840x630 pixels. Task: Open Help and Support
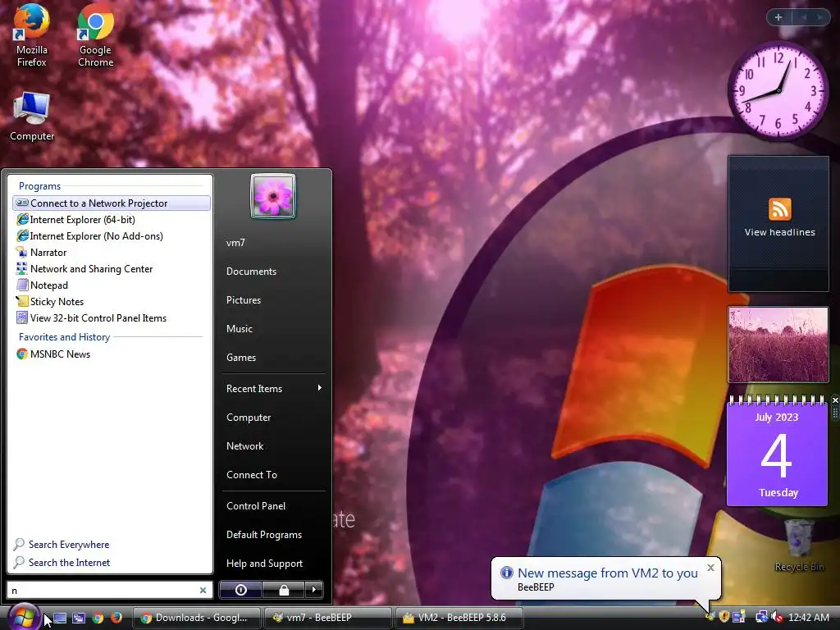click(x=273, y=564)
